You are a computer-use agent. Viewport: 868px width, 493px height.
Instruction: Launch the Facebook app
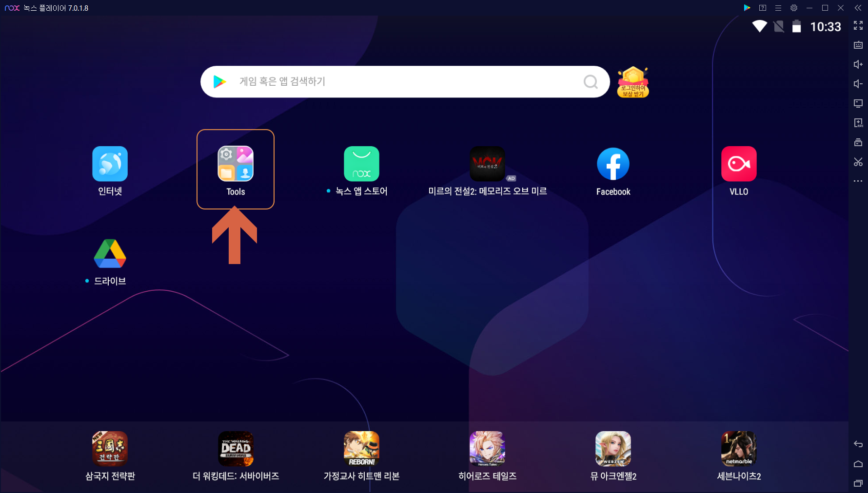(x=613, y=164)
